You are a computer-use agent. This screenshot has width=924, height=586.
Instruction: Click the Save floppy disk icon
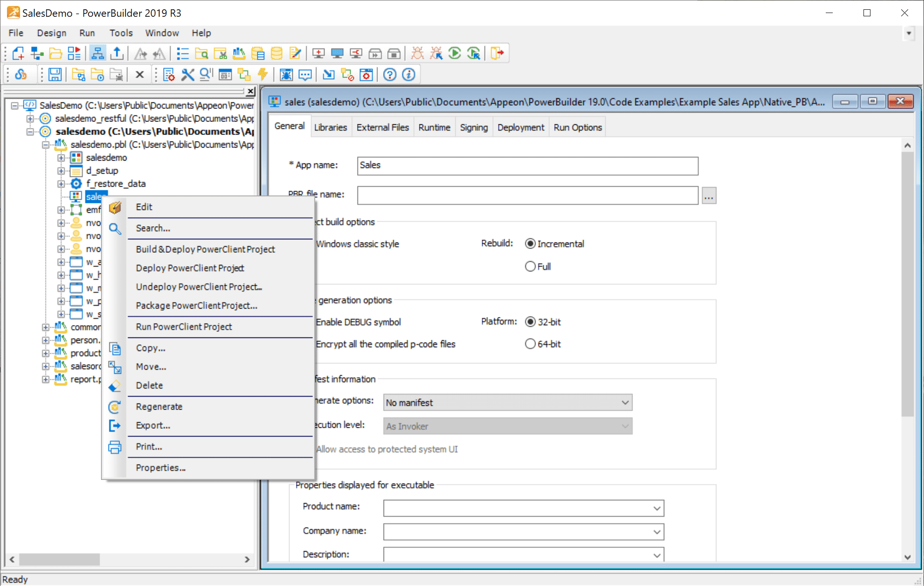click(55, 74)
